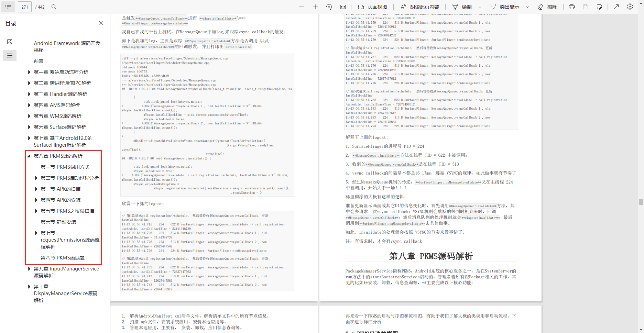Image resolution: width=644 pixels, height=333 pixels.
Task: Toggle the table of contents sidebar
Action: (x=8, y=7)
